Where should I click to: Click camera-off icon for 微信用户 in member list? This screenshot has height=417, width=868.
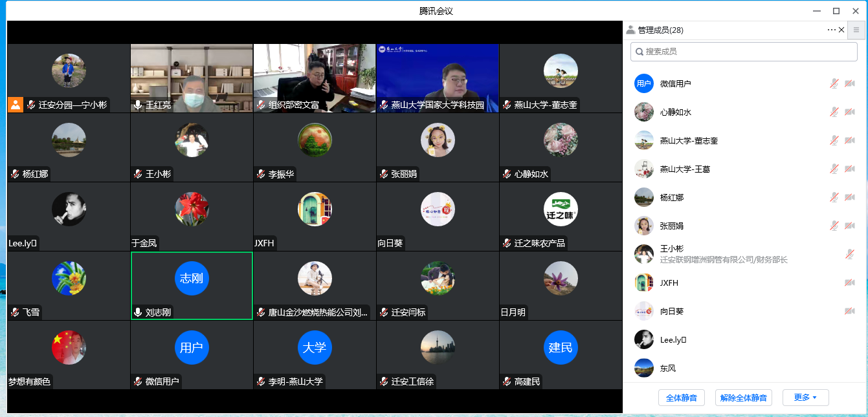coord(849,83)
